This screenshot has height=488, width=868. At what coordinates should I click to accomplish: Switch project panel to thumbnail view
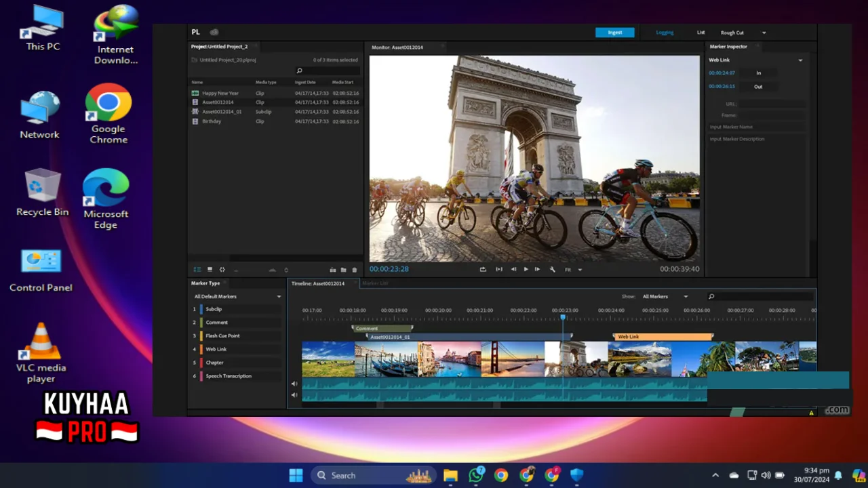[210, 270]
